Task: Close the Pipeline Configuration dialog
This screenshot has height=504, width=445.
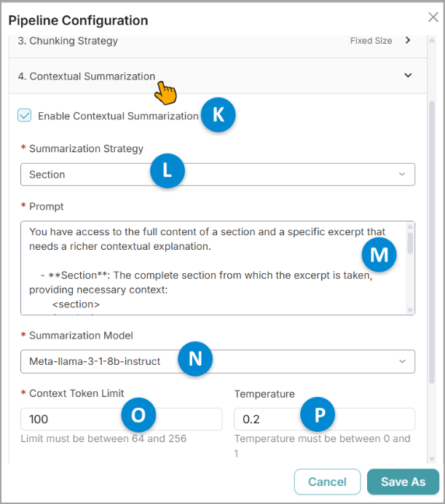Action: click(433, 17)
